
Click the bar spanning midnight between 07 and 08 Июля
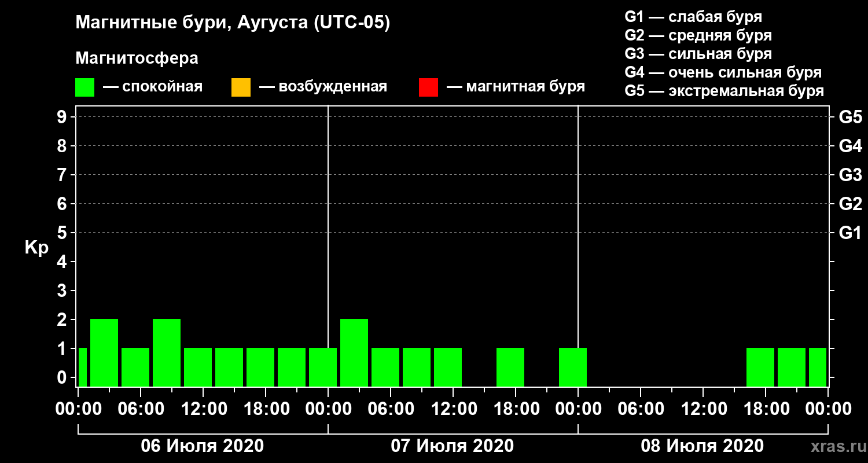[573, 367]
